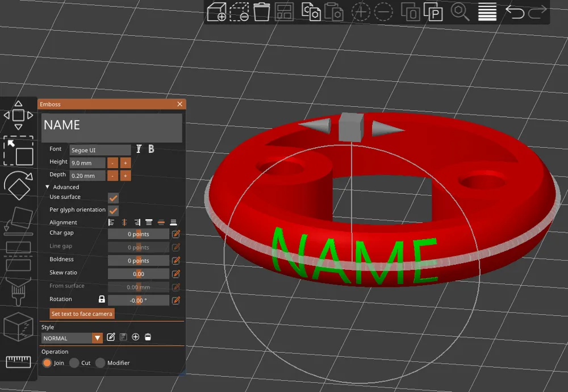Select the Move gizmo tool

point(18,115)
